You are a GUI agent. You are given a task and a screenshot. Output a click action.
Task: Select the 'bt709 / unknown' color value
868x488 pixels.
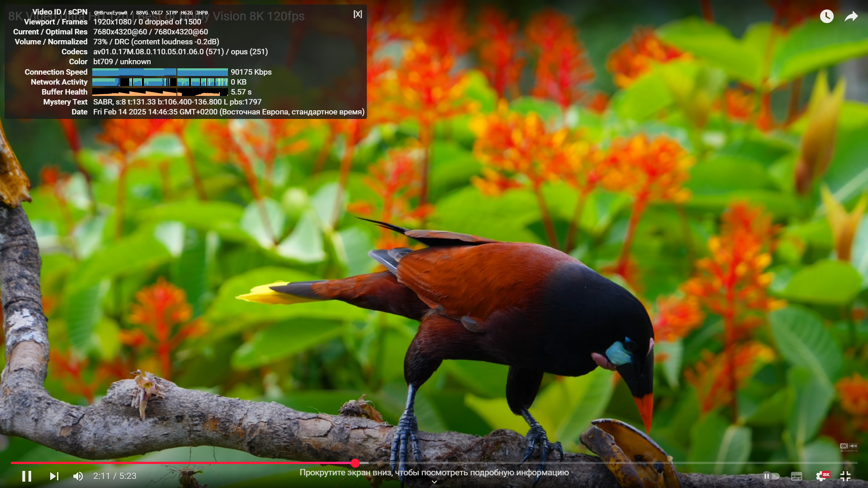122,62
